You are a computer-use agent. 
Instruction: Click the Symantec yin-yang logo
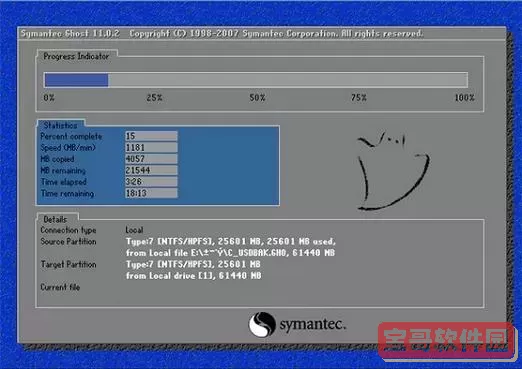[x=262, y=324]
